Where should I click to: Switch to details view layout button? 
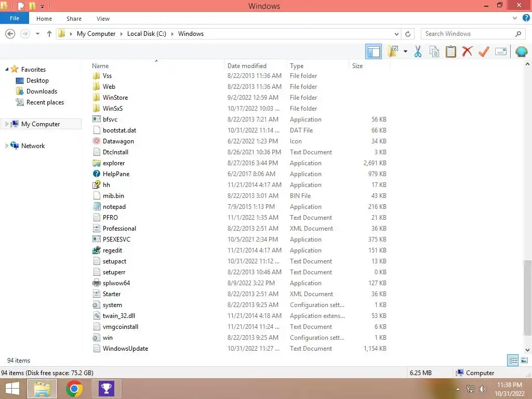(513, 360)
